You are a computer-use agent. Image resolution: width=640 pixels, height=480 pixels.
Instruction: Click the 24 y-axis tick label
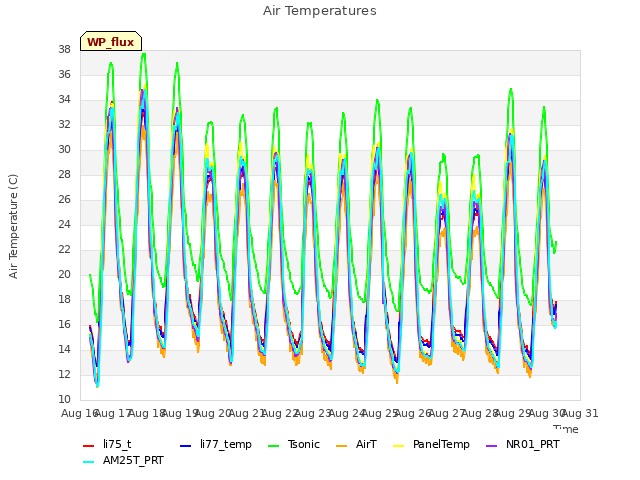pos(64,224)
